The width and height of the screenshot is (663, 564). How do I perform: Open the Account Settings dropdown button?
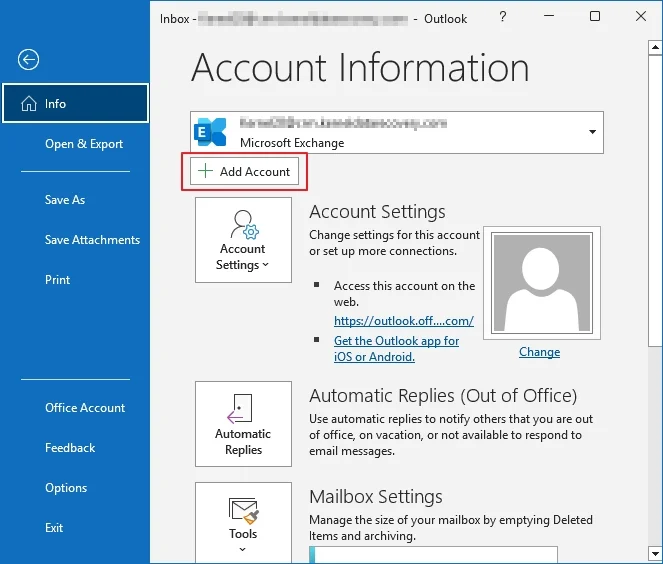tap(243, 240)
